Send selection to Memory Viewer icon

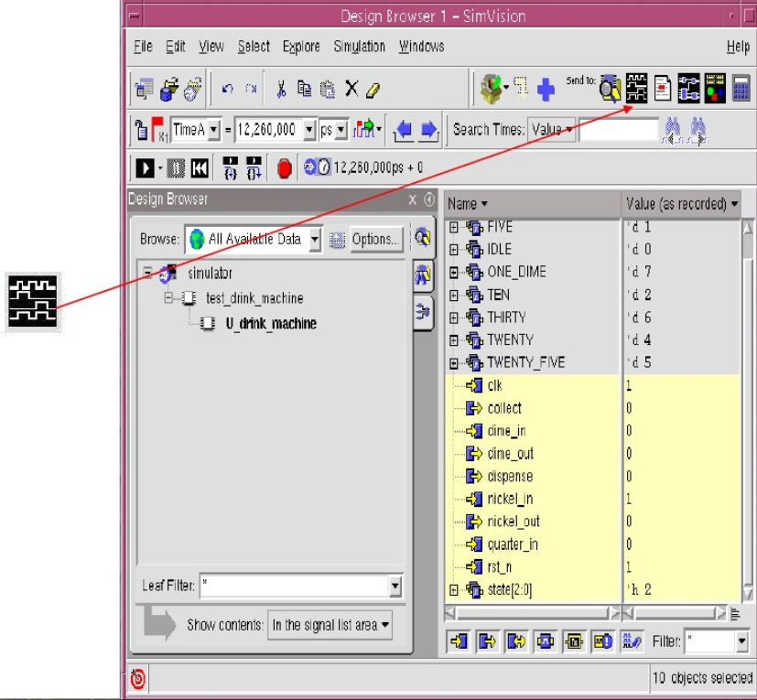tap(715, 89)
